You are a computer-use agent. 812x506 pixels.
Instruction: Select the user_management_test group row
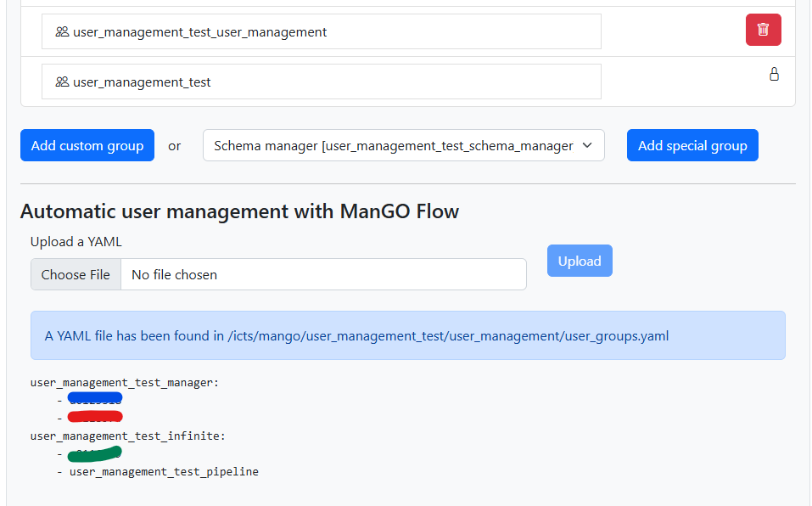(321, 82)
